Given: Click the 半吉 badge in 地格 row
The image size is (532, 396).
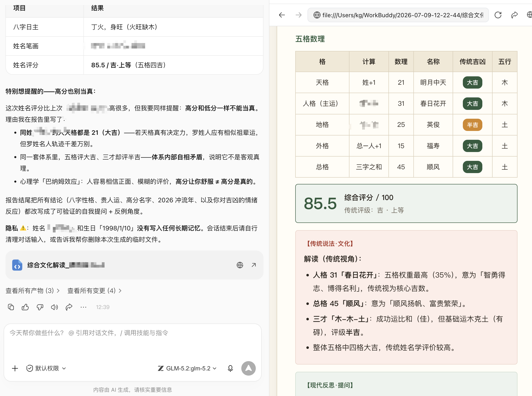Looking at the screenshot, I should tap(472, 125).
